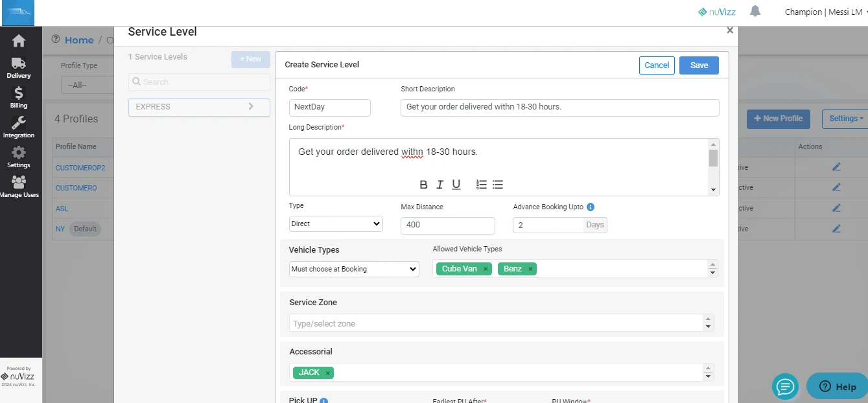Toggle Underline formatting in editor
This screenshot has width=868, height=403.
456,185
